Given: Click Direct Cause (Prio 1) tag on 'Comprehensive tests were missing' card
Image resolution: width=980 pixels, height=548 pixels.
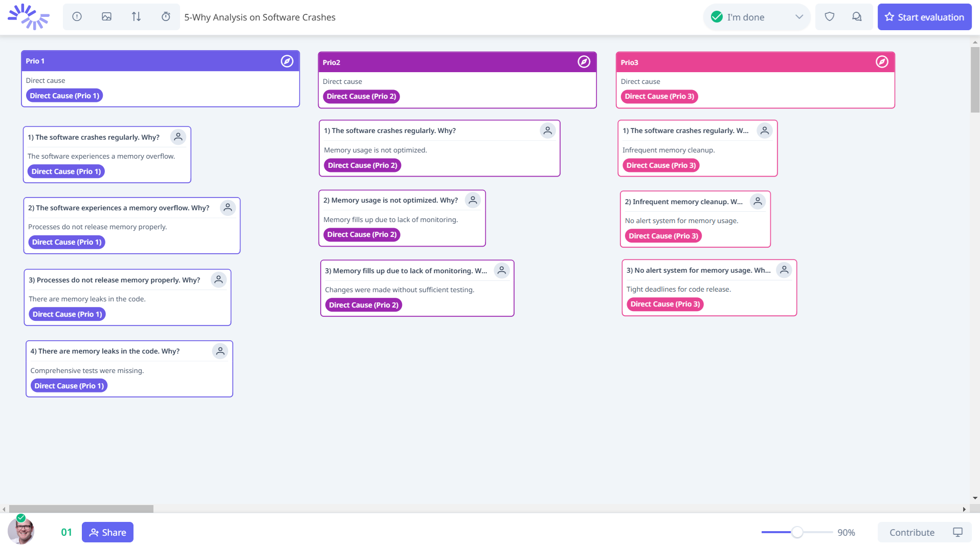Looking at the screenshot, I should 69,386.
